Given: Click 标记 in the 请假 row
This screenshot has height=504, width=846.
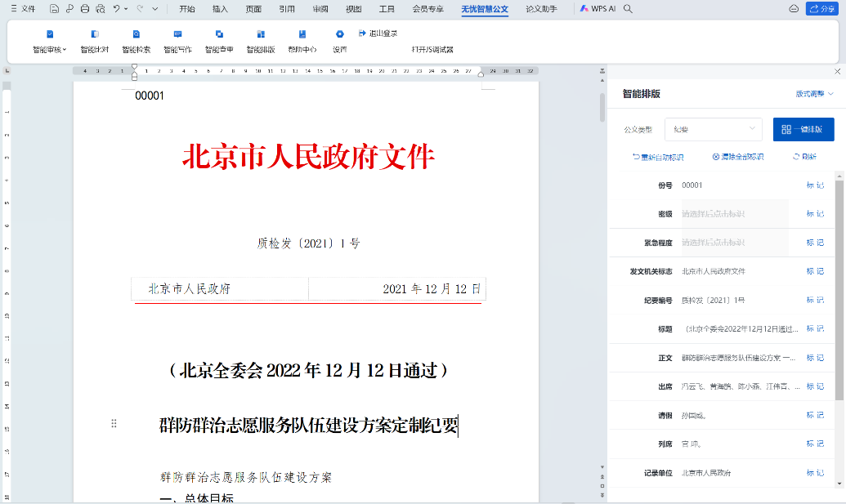Looking at the screenshot, I should tap(815, 415).
